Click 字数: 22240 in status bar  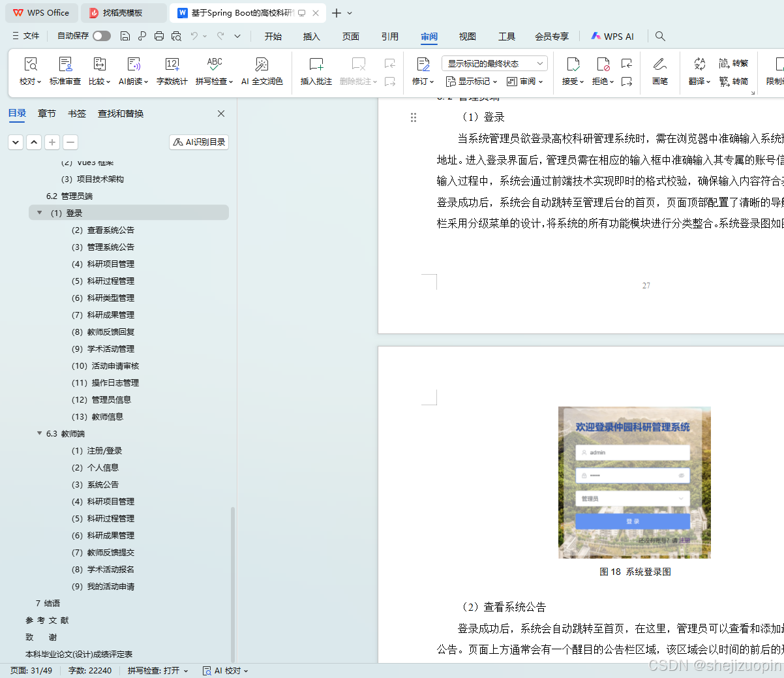pos(90,670)
